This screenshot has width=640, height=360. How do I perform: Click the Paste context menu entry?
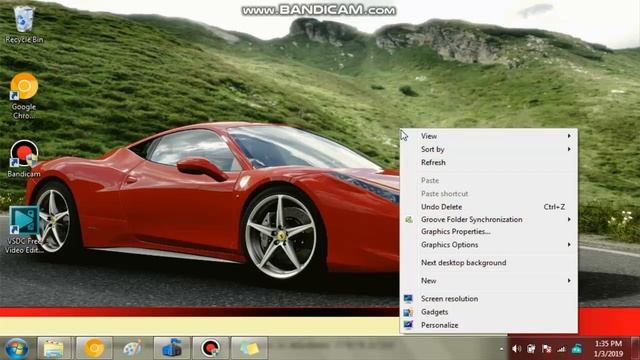[x=489, y=180]
